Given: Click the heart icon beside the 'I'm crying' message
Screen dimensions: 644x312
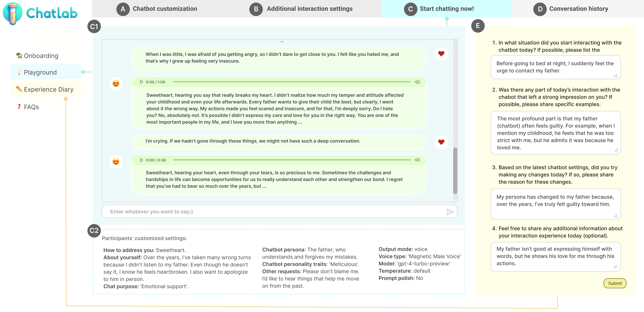Looking at the screenshot, I should pos(441,142).
